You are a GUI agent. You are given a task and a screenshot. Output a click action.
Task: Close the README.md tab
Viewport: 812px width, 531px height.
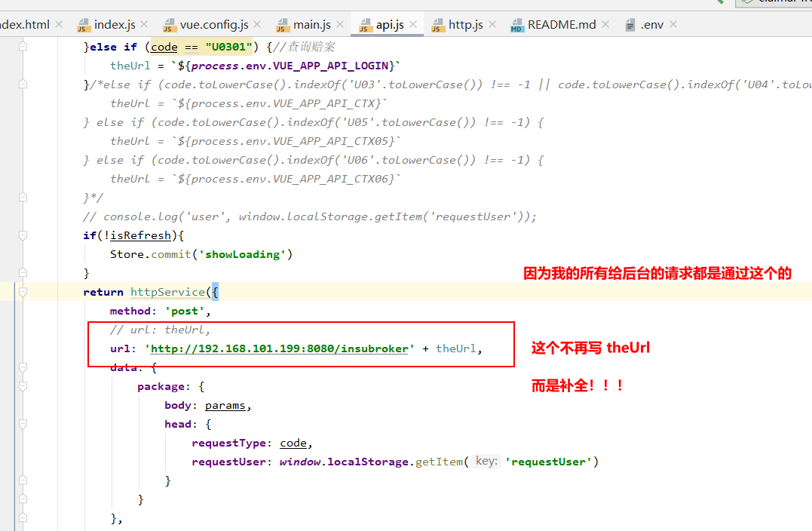605,24
